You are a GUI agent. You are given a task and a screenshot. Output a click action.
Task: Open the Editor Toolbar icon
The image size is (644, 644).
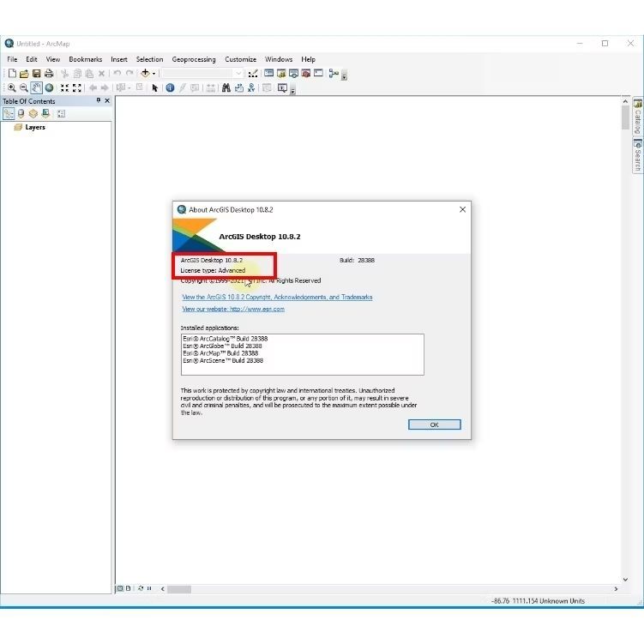[253, 74]
